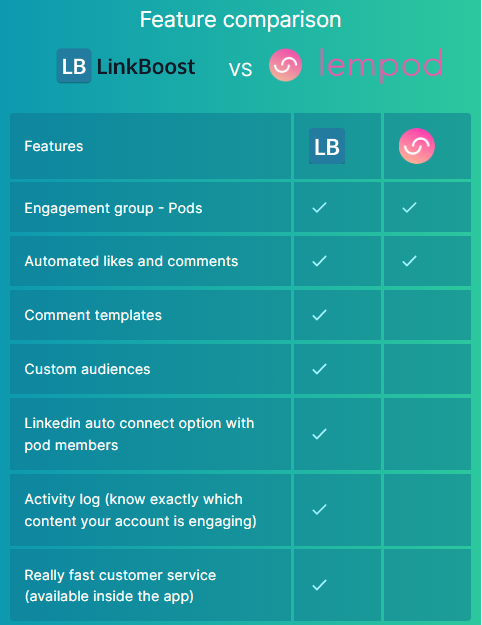Click the Feature comparison heading
Viewport: 482px width, 625px height.
[x=241, y=19]
